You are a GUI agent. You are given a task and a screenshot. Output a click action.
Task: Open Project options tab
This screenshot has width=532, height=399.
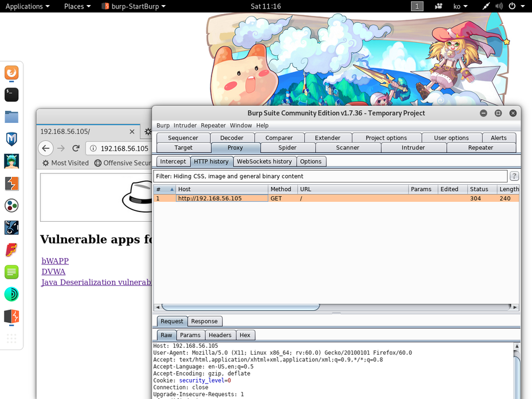[386, 138]
